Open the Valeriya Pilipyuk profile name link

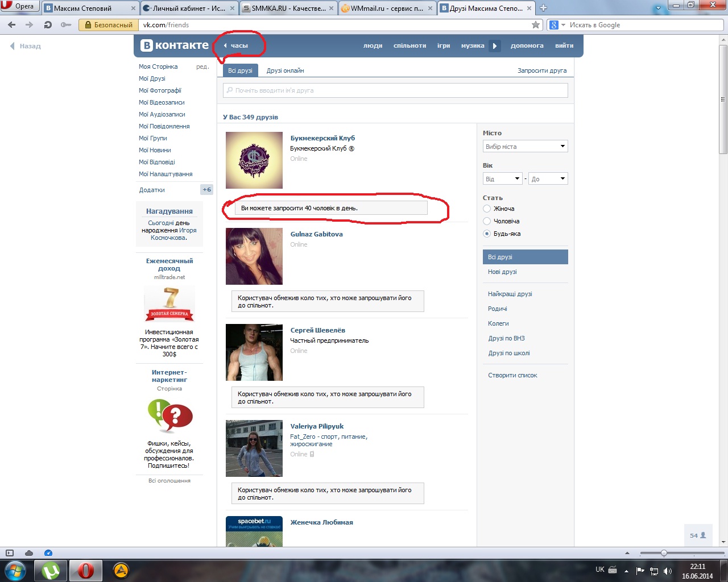(x=317, y=426)
